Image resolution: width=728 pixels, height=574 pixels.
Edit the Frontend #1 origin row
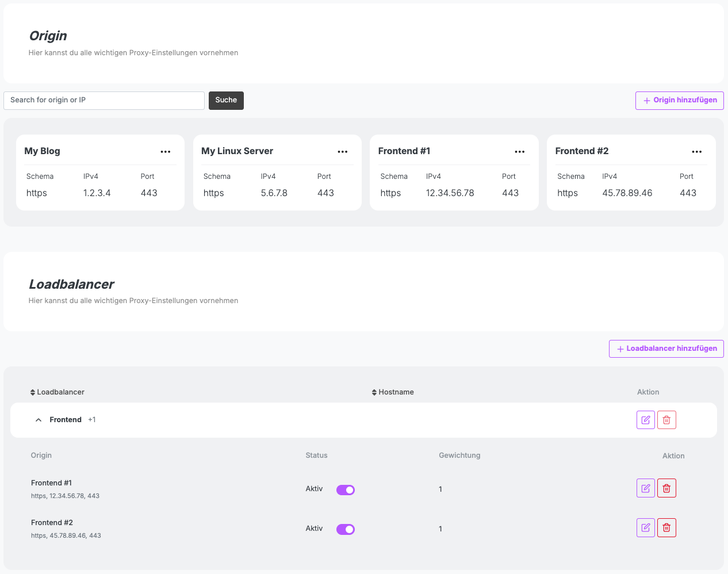click(646, 488)
